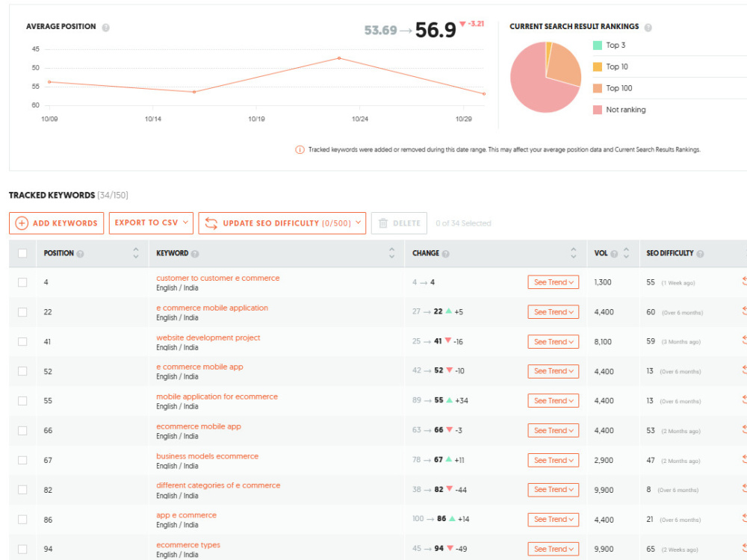Open 'customer to customer e commerce' keyword link
This screenshot has width=747, height=560.
tap(217, 278)
